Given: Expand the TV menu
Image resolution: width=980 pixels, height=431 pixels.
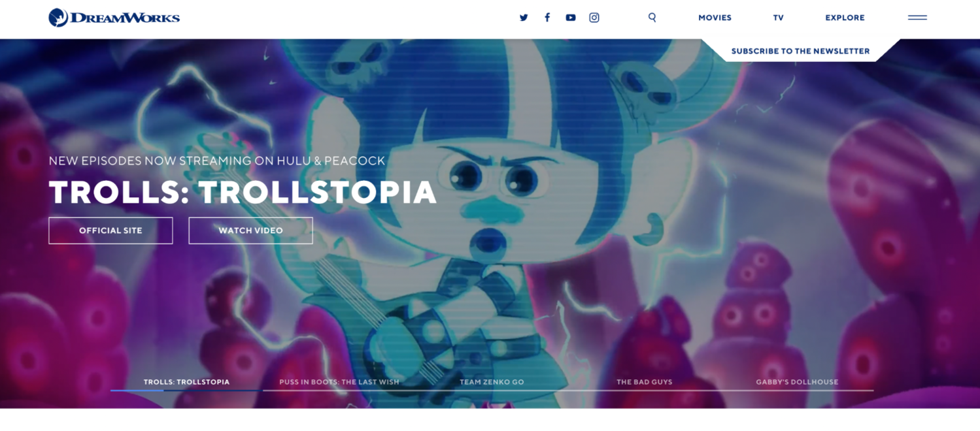Looking at the screenshot, I should (778, 18).
